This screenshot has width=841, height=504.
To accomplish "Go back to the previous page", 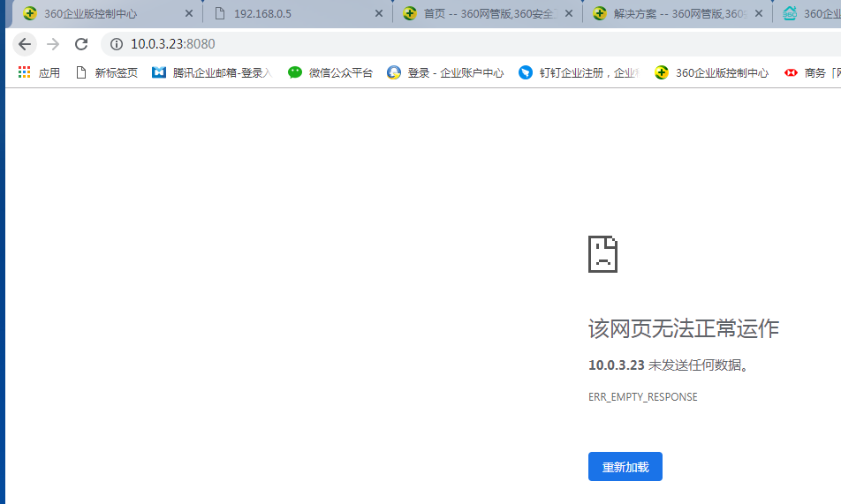I will pyautogui.click(x=25, y=44).
